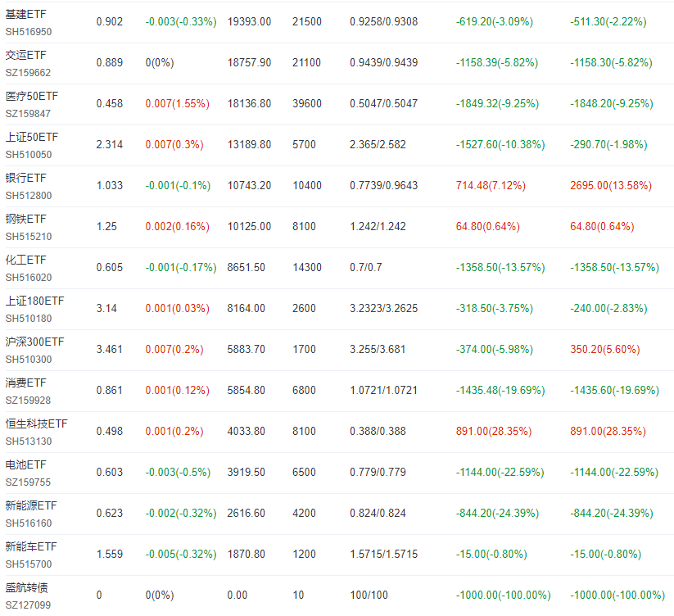
Task: Click 银行ETF floating profit 714.48(7.12%)
Action: coord(491,185)
